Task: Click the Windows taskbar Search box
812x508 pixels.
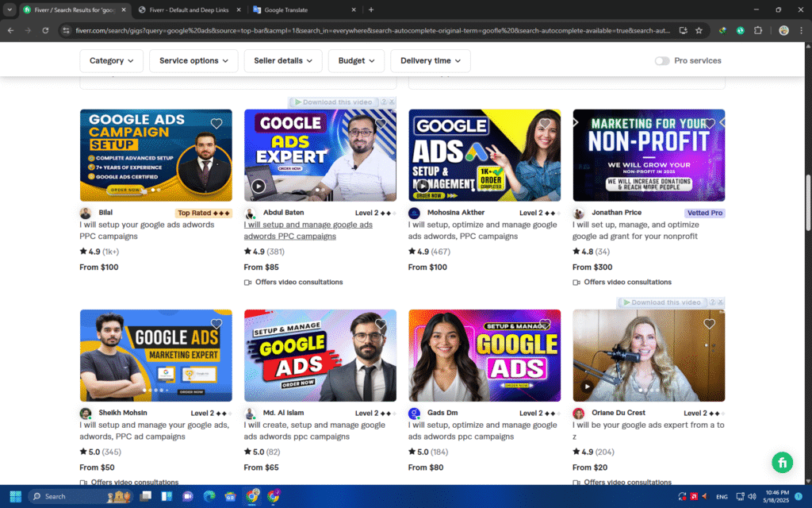Action: [80, 497]
